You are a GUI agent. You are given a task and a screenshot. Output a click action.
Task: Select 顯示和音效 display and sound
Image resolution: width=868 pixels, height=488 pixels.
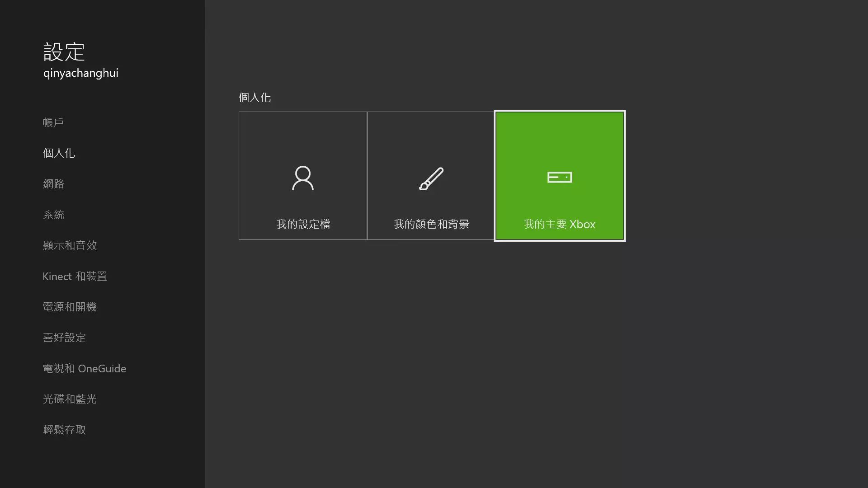point(70,245)
